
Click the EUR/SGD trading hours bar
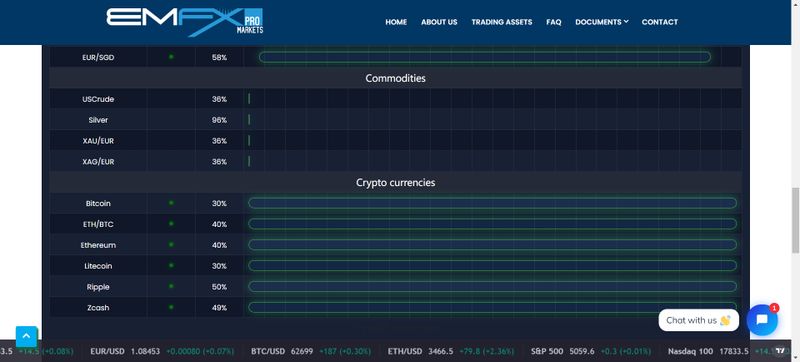tap(485, 57)
